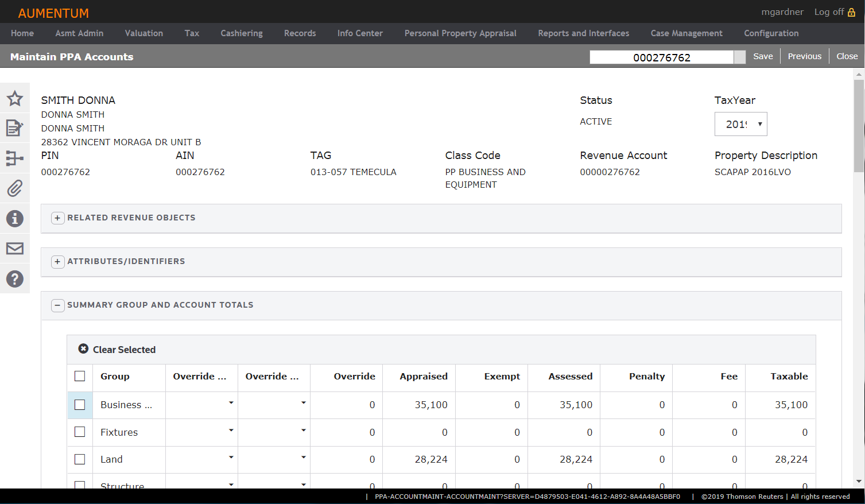Tick the Fixtures row checkbox

(80, 432)
